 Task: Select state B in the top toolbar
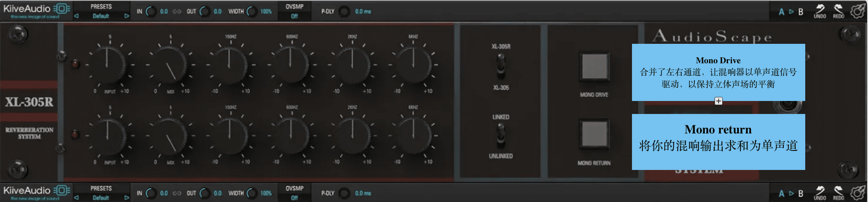pos(800,11)
